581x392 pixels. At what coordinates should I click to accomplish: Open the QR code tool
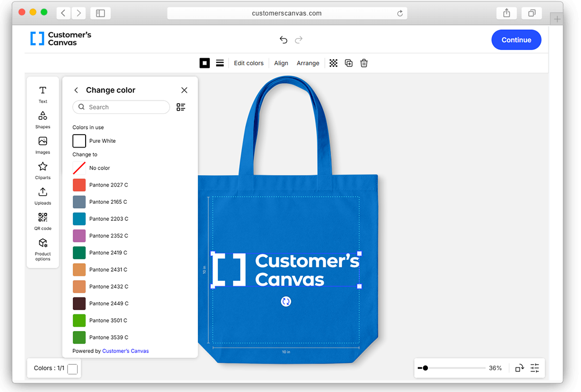[42, 221]
